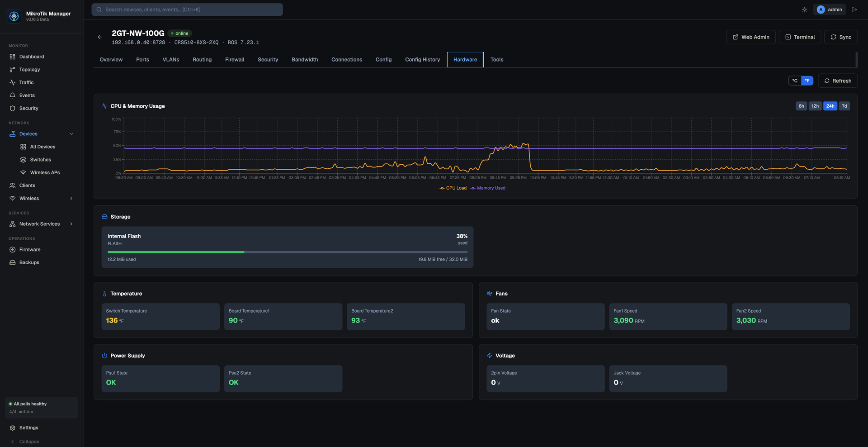Click the Jack Voltage card
868x447 pixels.
pyautogui.click(x=668, y=379)
